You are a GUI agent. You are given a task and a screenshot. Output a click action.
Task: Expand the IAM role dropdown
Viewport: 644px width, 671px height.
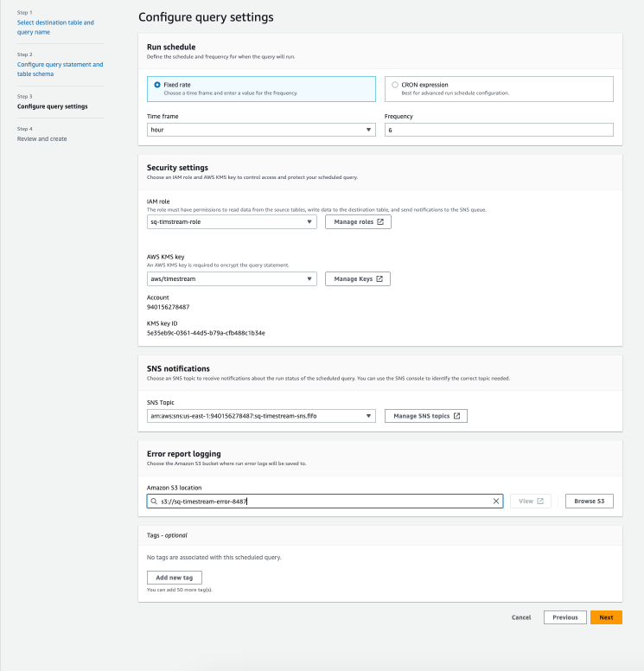click(x=232, y=221)
